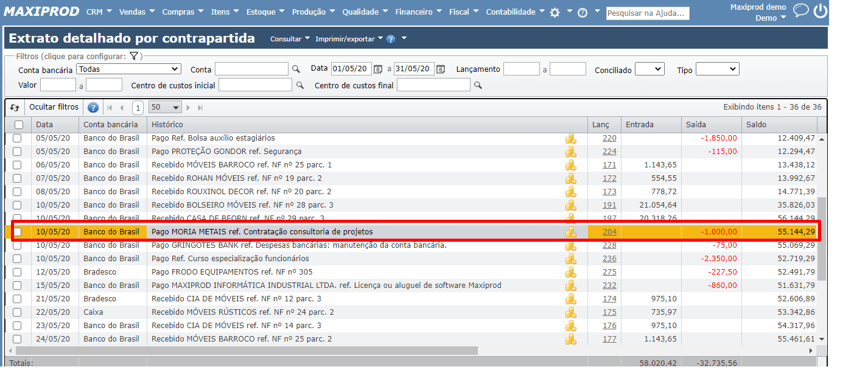
Task: Check the MÓVEIS BARROCO parc. 1 row
Action: 17,165
